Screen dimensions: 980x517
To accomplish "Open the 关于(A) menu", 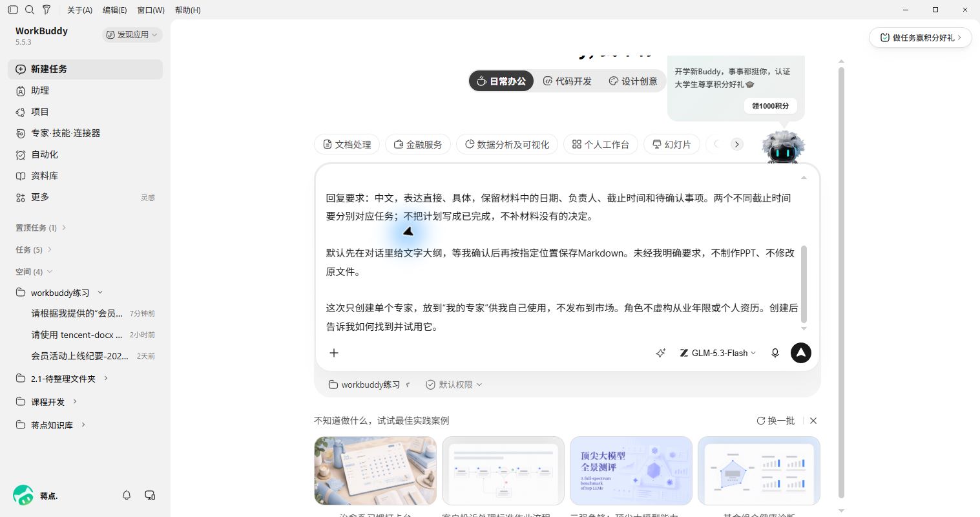I will (79, 10).
